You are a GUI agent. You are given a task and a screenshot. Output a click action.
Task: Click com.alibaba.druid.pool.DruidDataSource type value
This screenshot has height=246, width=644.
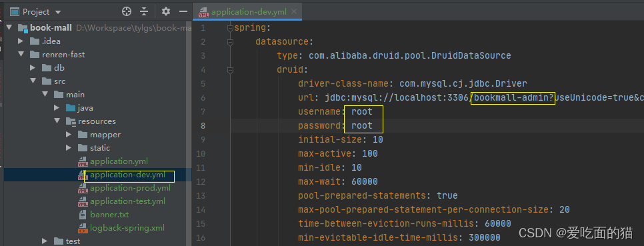pos(410,55)
